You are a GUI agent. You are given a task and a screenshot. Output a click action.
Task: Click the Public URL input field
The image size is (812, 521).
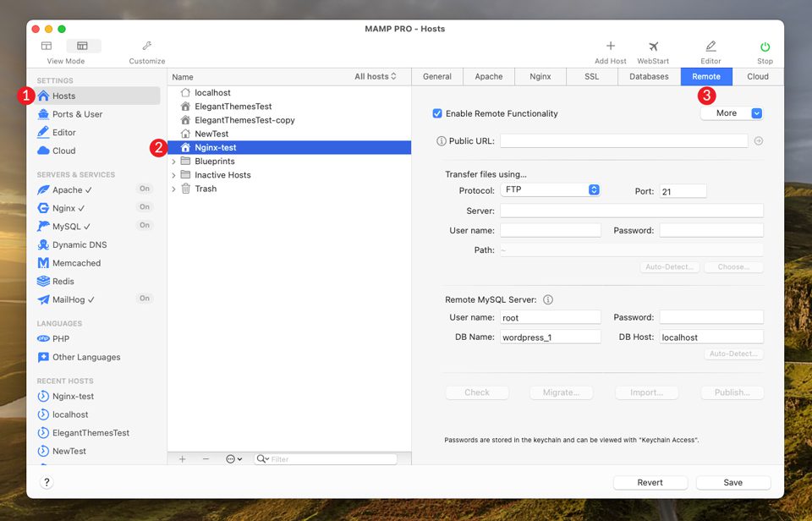pyautogui.click(x=623, y=141)
